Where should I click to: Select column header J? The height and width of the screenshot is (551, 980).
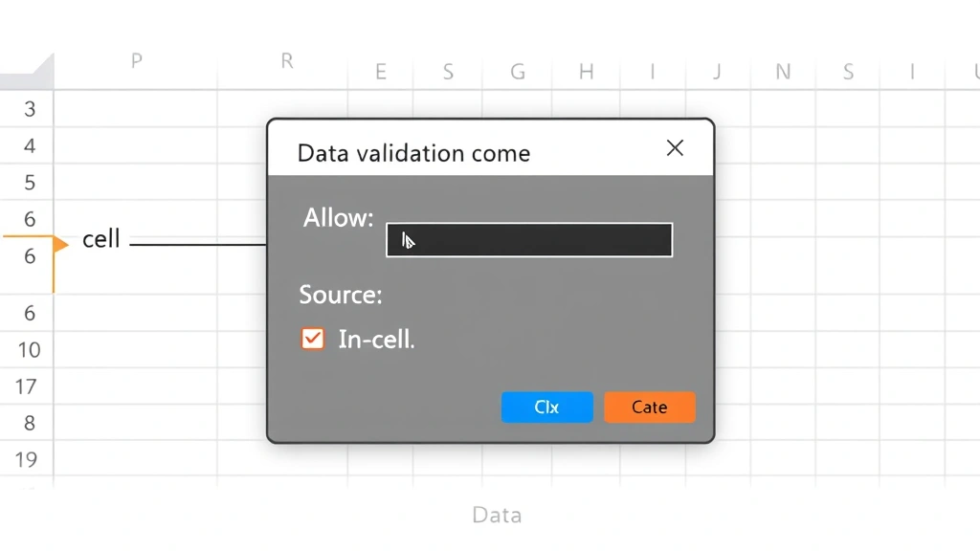click(x=717, y=72)
